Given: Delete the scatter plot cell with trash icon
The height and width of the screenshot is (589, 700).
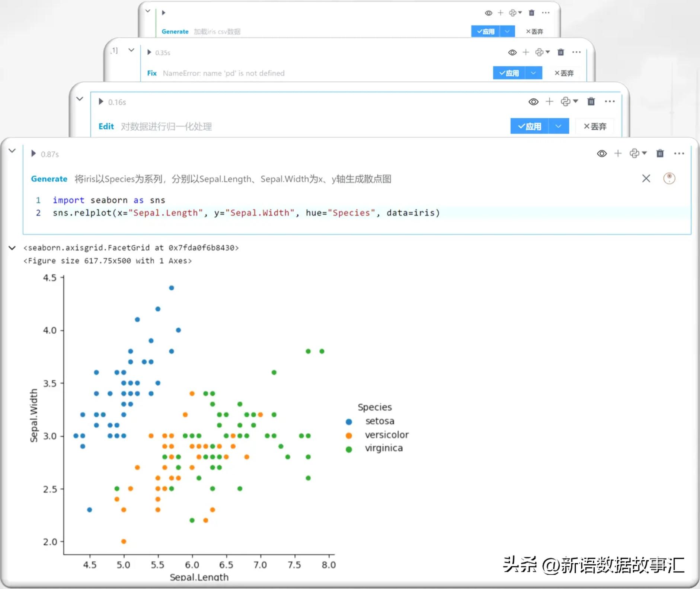Looking at the screenshot, I should click(660, 153).
